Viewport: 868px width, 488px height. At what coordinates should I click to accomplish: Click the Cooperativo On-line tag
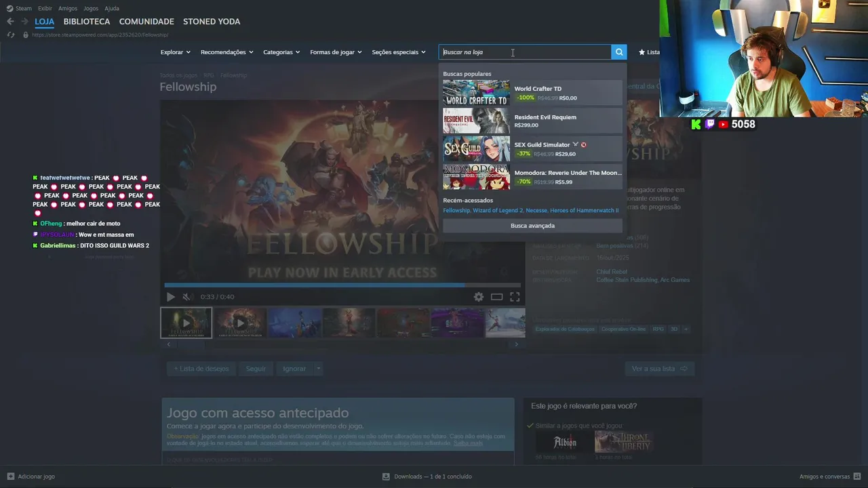623,329
